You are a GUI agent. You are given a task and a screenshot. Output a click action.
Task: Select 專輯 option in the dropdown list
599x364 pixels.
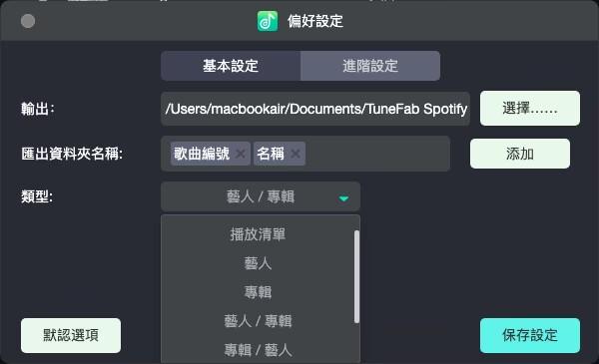pos(258,292)
